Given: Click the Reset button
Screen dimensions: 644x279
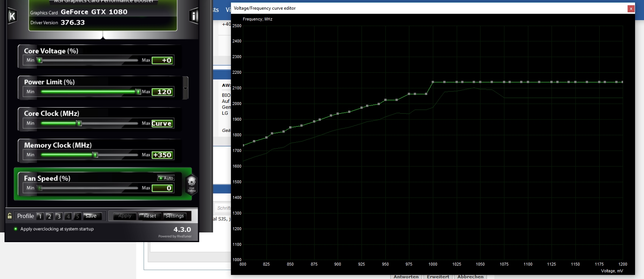Looking at the screenshot, I should 150,216.
